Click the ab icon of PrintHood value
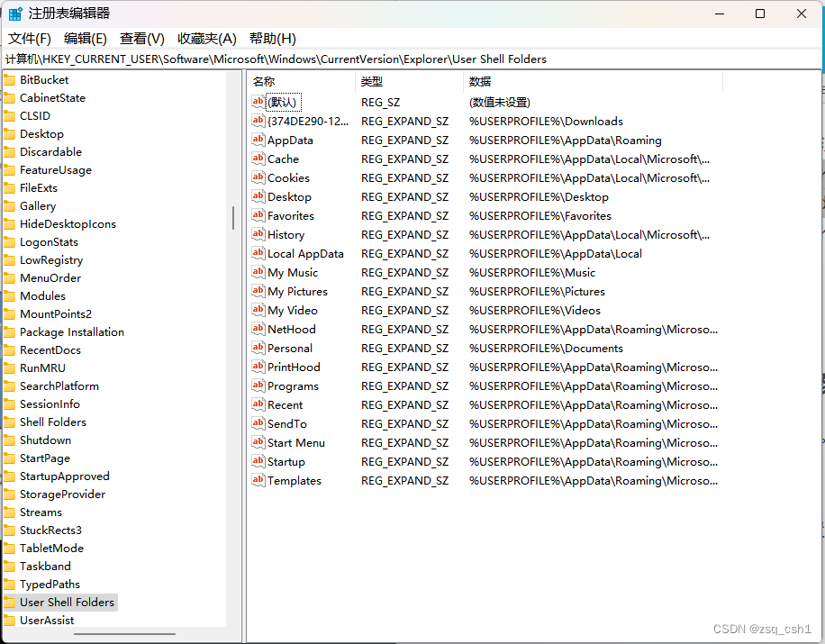The width and height of the screenshot is (825, 644). tap(258, 367)
